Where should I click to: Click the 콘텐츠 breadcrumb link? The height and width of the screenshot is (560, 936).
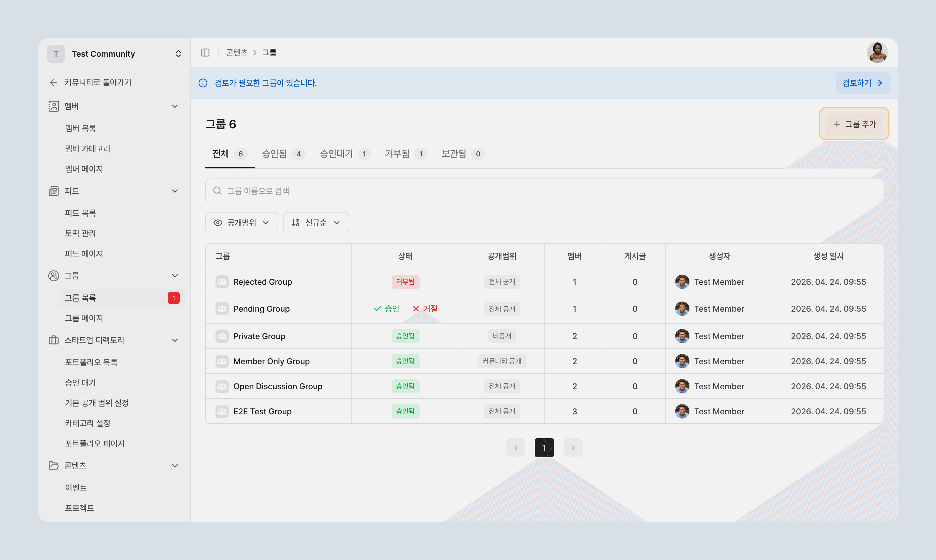click(237, 53)
